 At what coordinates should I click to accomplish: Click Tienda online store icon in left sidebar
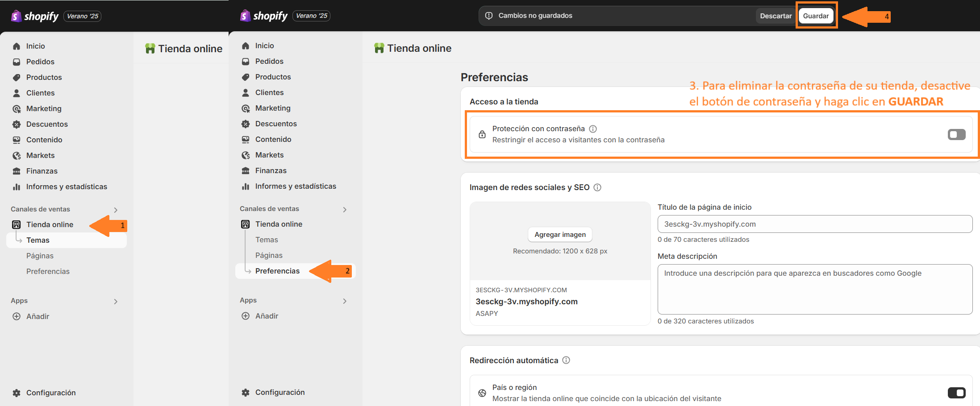(17, 224)
